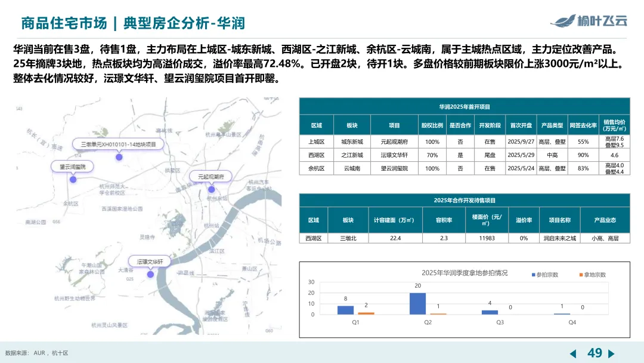Click the 70% equity ratio cell
This screenshot has height=363, width=644.
pos(432,155)
